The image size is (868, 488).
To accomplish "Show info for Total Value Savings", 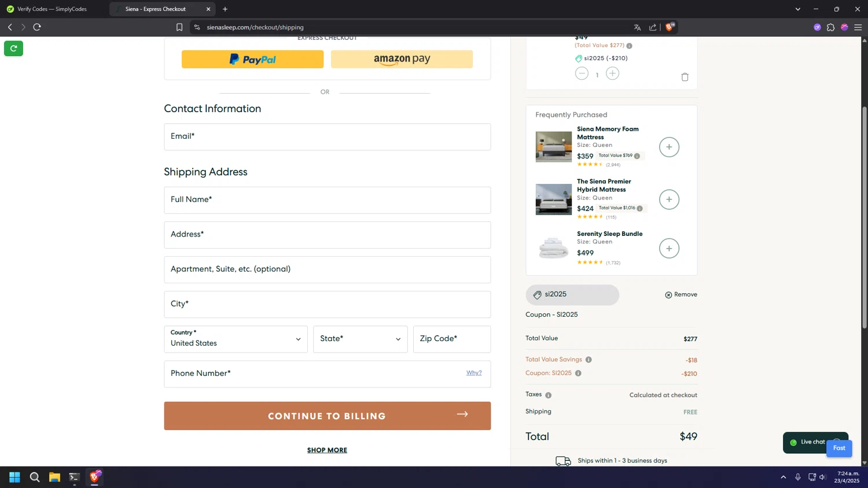I will click(x=589, y=360).
